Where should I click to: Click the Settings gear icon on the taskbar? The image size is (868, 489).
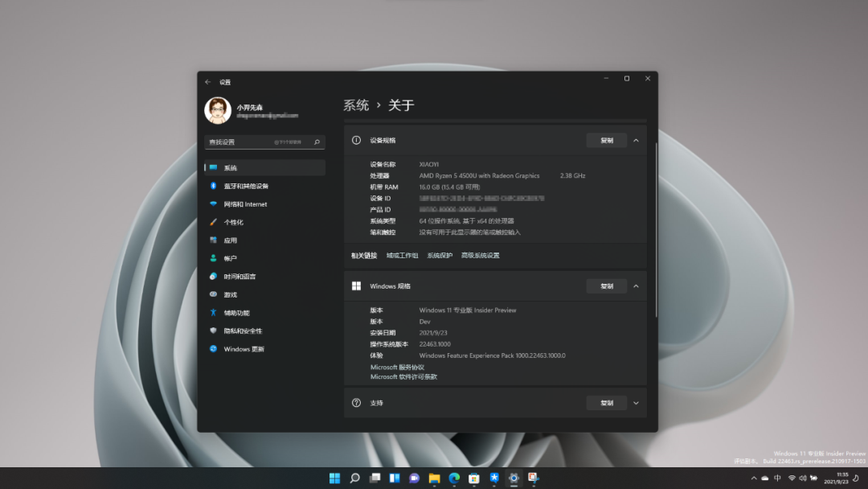pyautogui.click(x=514, y=478)
